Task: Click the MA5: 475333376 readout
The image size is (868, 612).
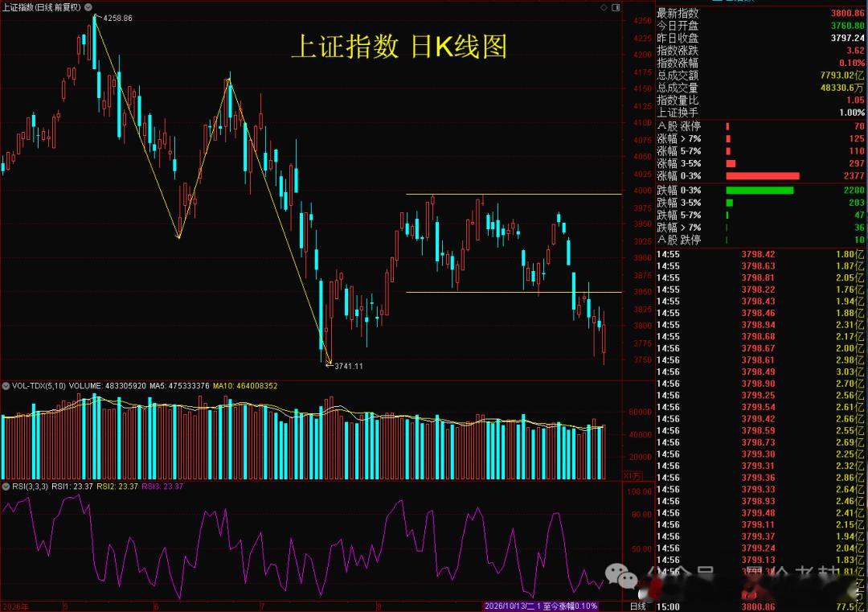Action: [x=179, y=385]
